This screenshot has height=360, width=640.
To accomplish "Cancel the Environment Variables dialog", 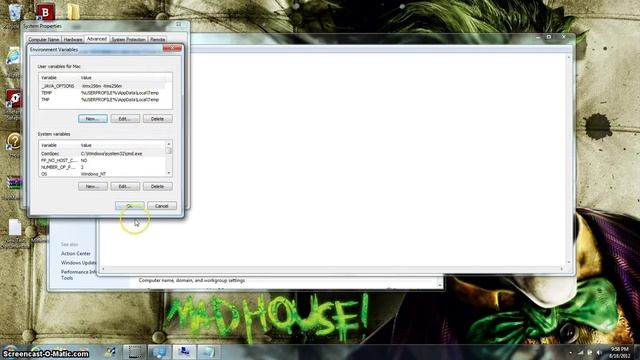I will click(x=162, y=206).
